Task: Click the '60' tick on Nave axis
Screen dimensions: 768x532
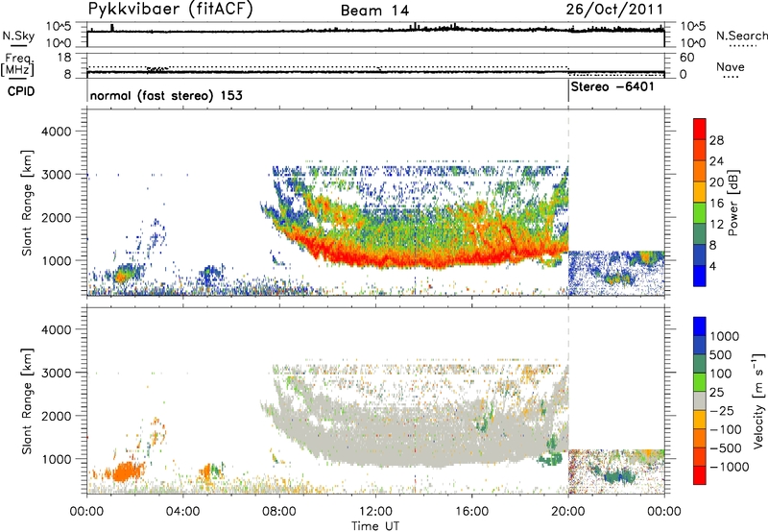Action: click(x=686, y=58)
